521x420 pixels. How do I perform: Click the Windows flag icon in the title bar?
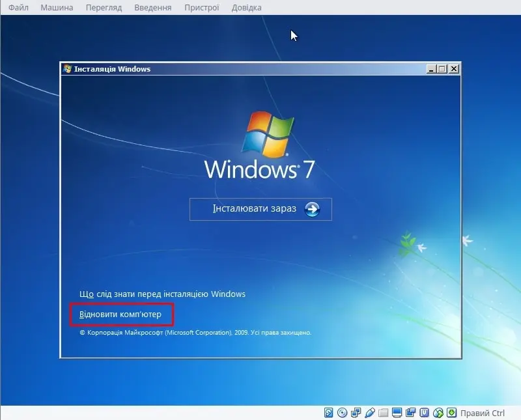click(x=68, y=69)
